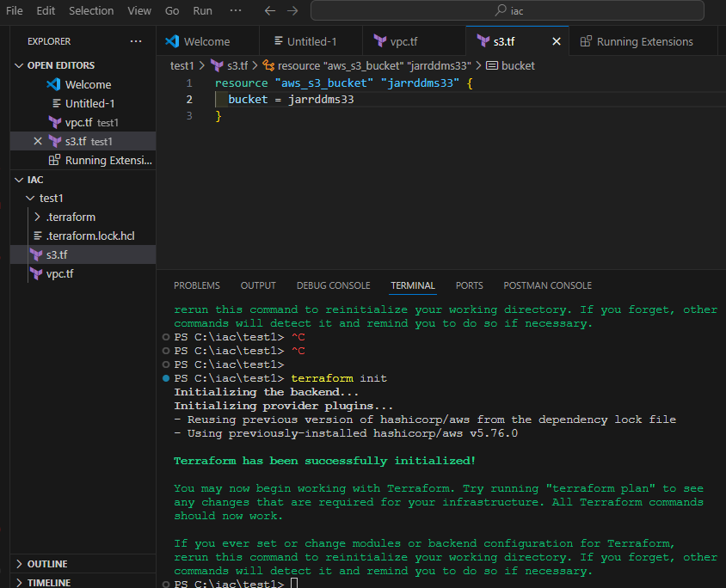Image resolution: width=726 pixels, height=588 pixels.
Task: Open the Problems panel tab
Action: [197, 285]
